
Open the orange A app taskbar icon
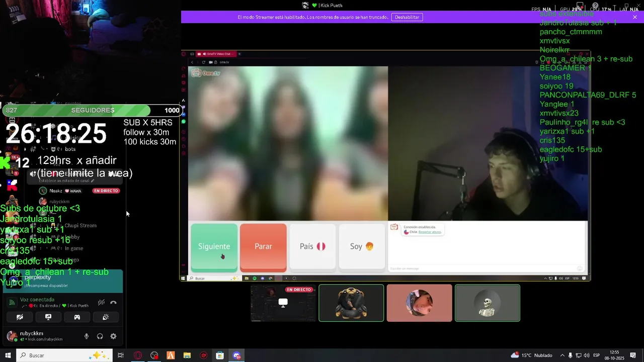tap(171, 355)
